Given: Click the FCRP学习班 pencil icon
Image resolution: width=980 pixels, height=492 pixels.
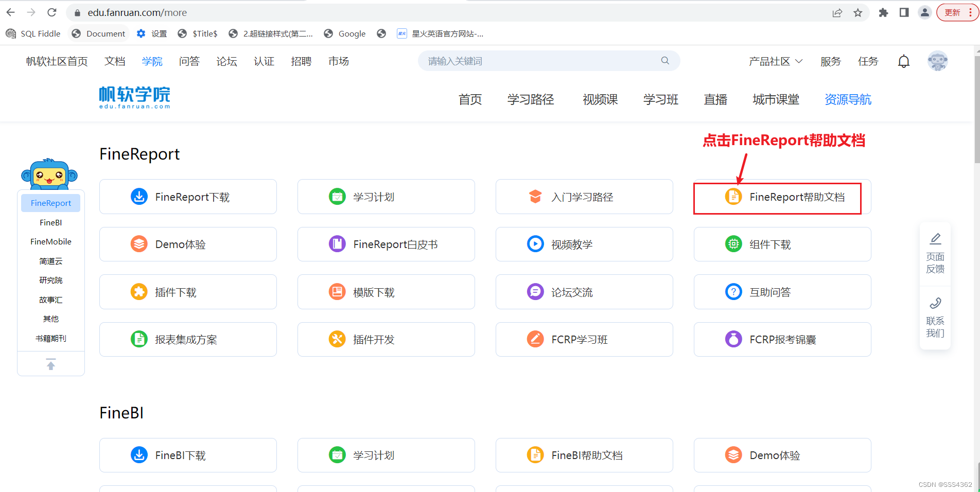Looking at the screenshot, I should (x=535, y=339).
